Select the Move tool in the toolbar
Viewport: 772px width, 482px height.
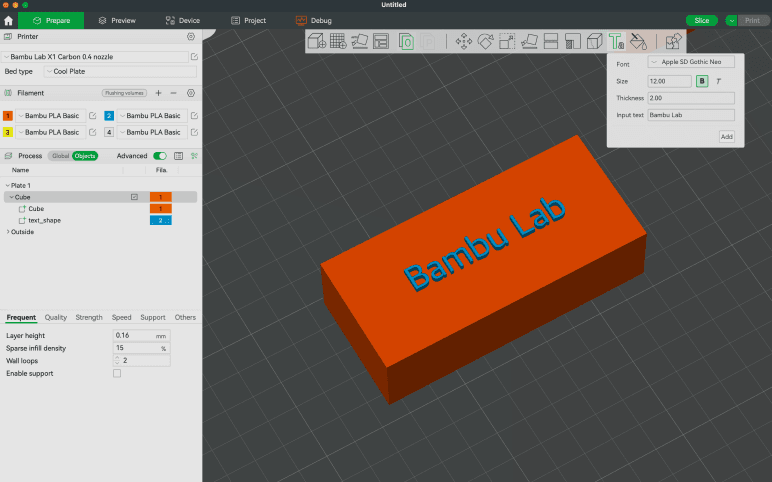[x=464, y=41]
